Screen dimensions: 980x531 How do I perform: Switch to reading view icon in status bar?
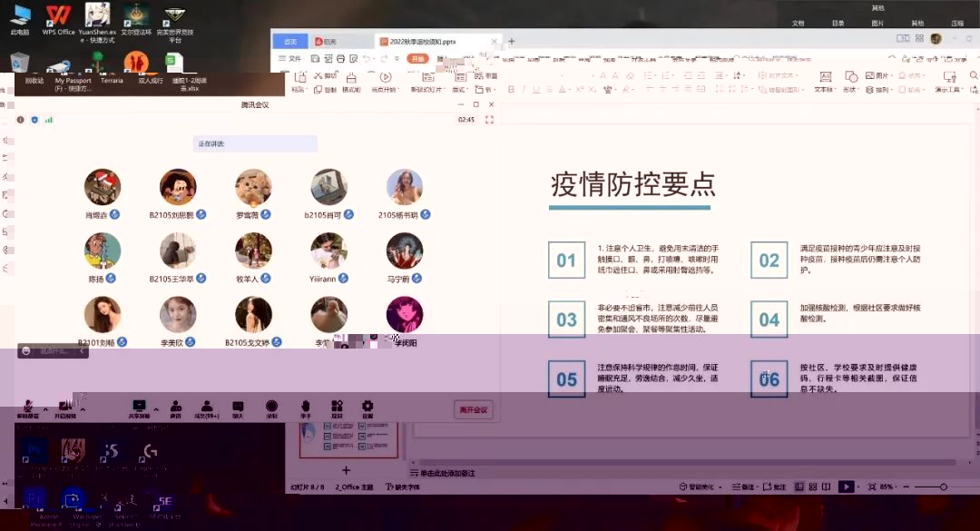click(x=827, y=487)
